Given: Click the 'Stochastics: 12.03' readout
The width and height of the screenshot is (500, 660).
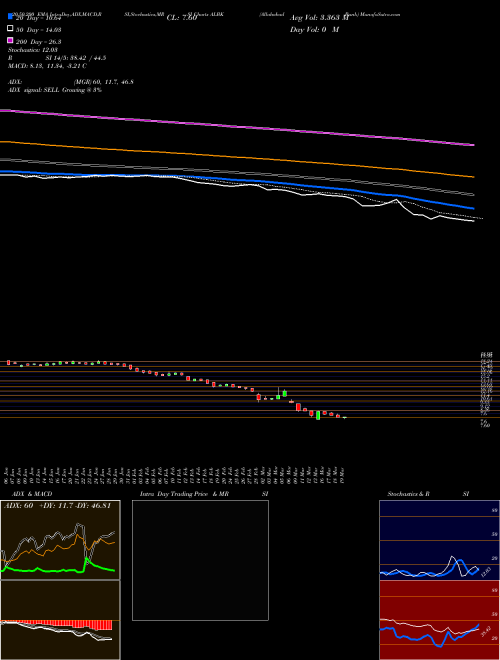Looking at the screenshot, I should click(33, 50).
